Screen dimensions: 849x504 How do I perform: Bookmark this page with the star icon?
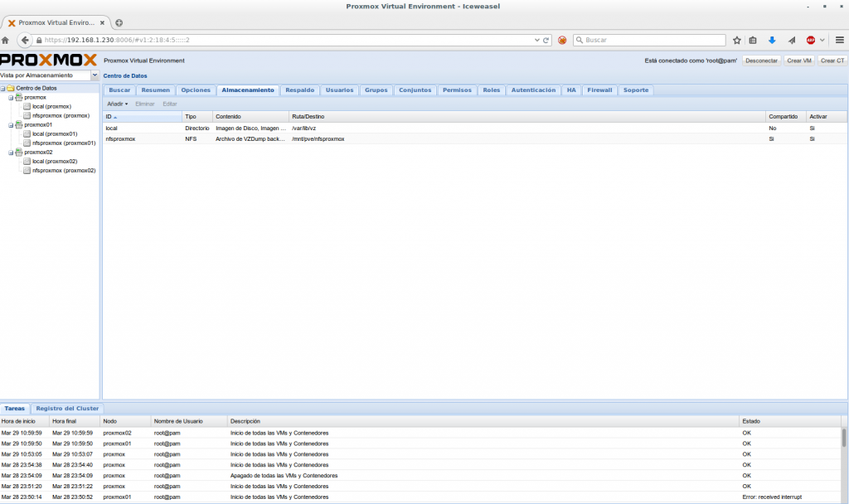[736, 40]
